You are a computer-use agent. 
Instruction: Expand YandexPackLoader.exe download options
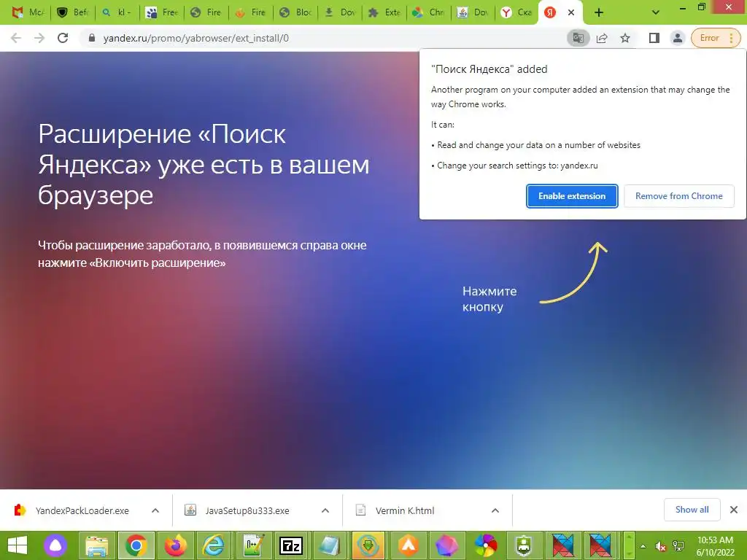(155, 510)
